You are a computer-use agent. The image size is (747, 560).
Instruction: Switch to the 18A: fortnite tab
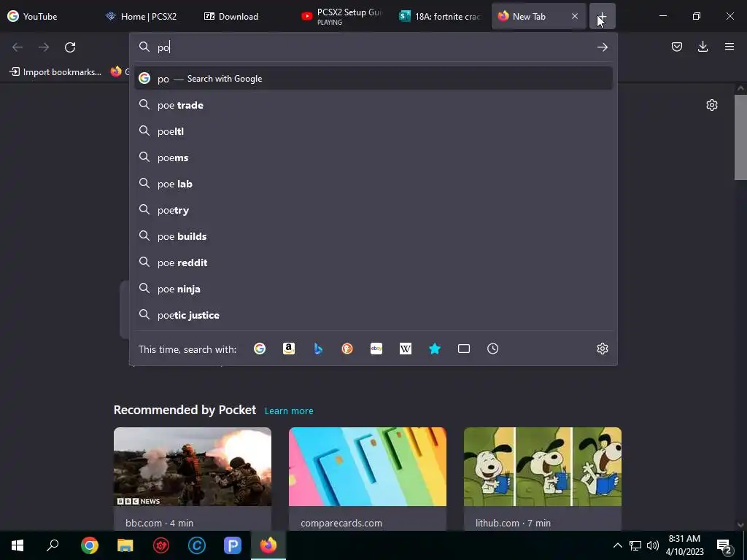[441, 16]
